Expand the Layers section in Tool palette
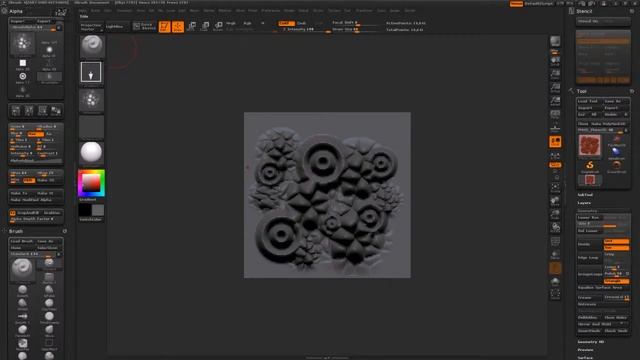Screen dimensions: 640x360 point(584,203)
